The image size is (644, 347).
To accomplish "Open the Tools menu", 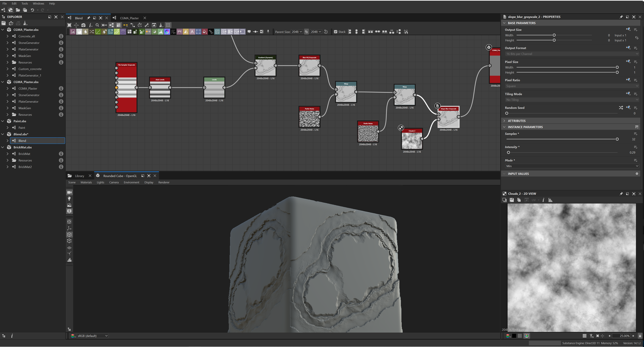I will pyautogui.click(x=24, y=4).
